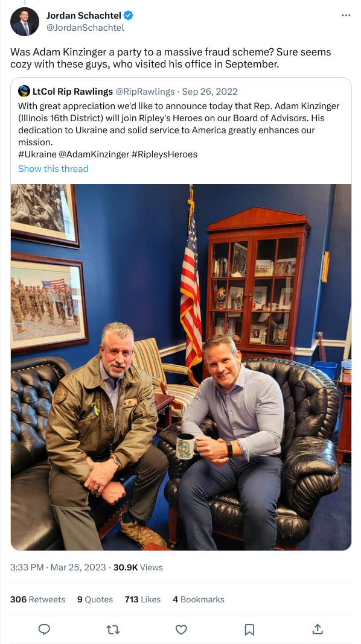The image size is (361, 644).
Task: Click LtCol Rip Rawlings' small avatar
Action: pos(24,91)
